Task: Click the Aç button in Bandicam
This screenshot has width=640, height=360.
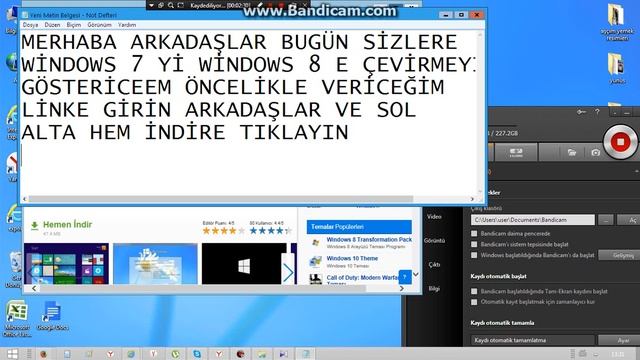Action: [x=629, y=220]
